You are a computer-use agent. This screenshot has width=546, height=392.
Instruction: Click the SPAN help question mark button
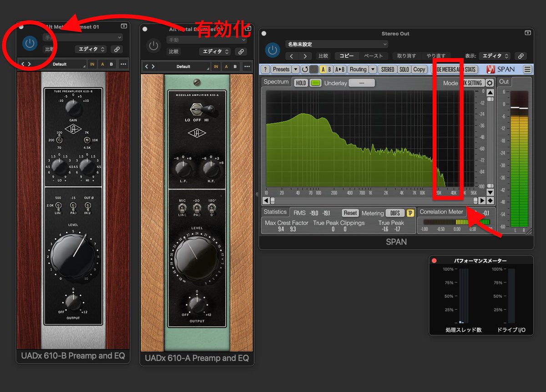(265, 70)
